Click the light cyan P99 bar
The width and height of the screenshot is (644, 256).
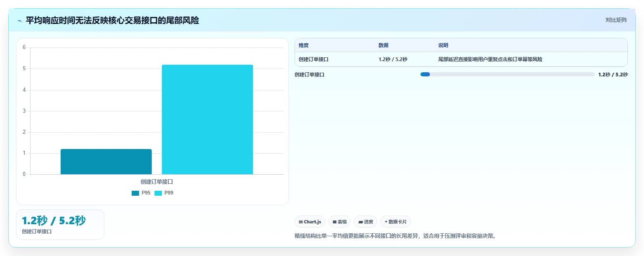207,119
